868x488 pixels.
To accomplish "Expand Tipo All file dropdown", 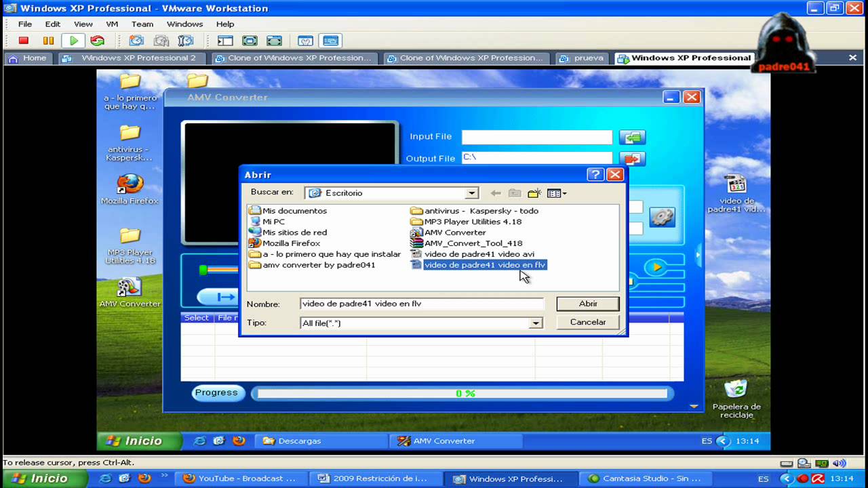I will (536, 323).
